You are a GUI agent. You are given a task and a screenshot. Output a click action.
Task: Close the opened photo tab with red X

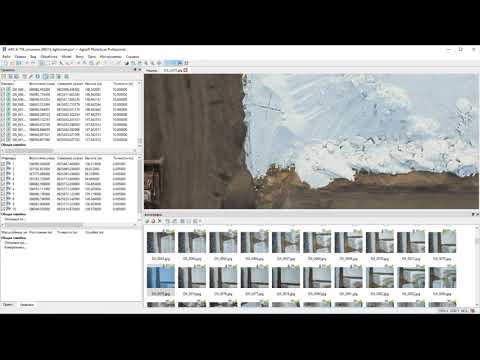pyautogui.click(x=185, y=70)
